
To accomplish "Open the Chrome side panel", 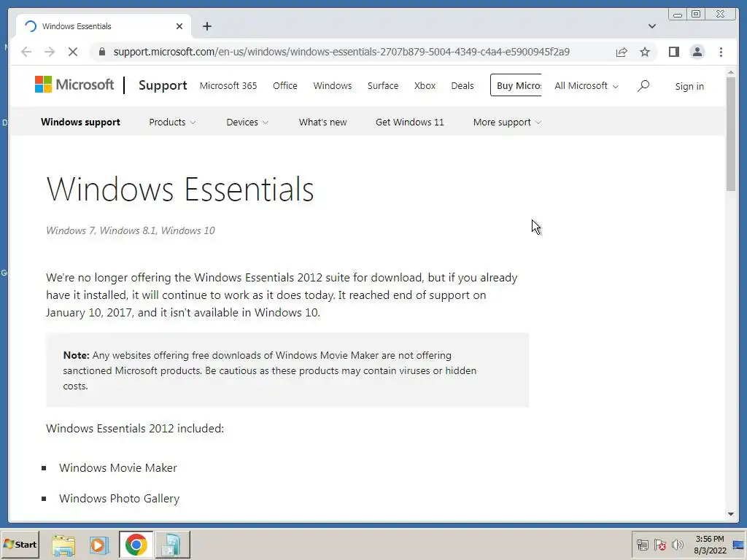I will point(673,52).
